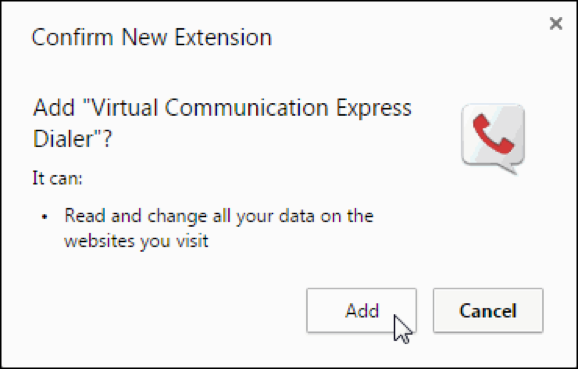Image resolution: width=578 pixels, height=369 pixels.
Task: Click the word "Dialer" in the heading
Action: click(x=62, y=139)
